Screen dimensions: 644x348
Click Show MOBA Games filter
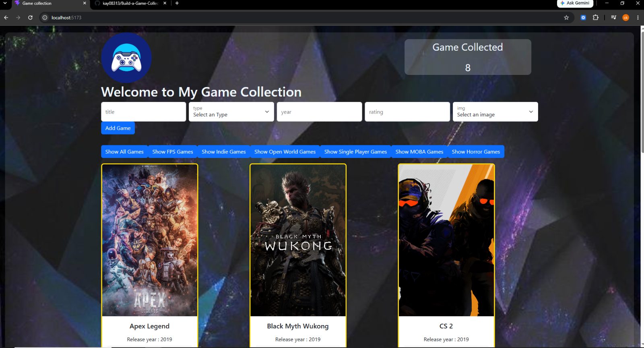pyautogui.click(x=419, y=151)
